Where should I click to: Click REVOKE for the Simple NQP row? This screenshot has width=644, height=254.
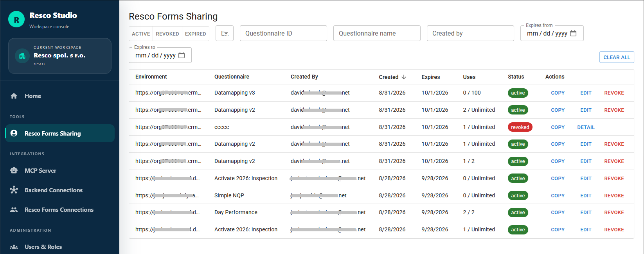pyautogui.click(x=614, y=196)
